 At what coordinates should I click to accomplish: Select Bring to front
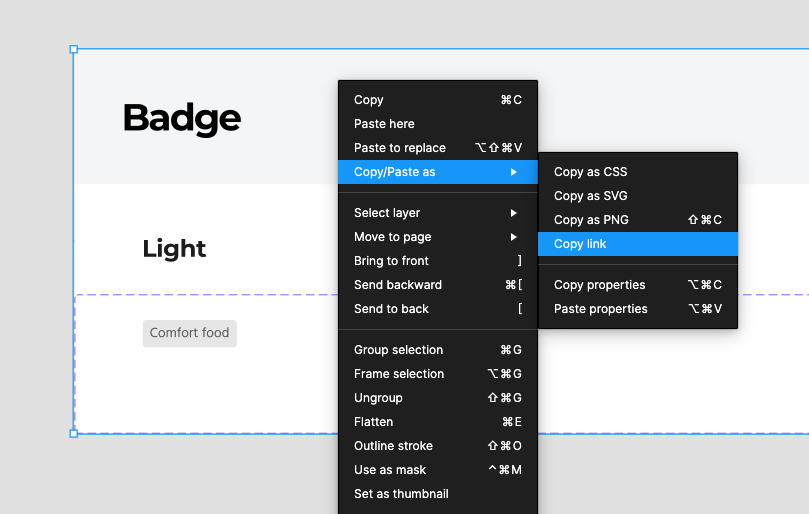(438, 261)
